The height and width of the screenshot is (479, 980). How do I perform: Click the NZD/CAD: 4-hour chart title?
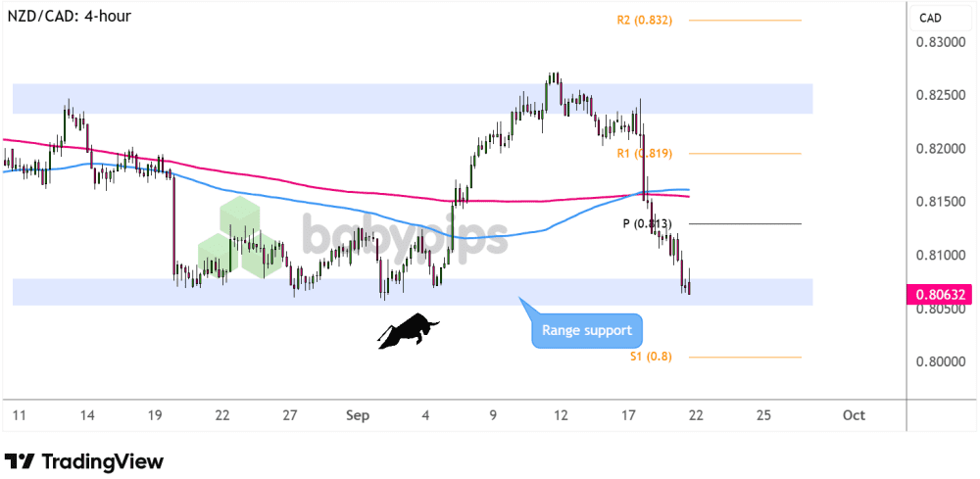[71, 16]
